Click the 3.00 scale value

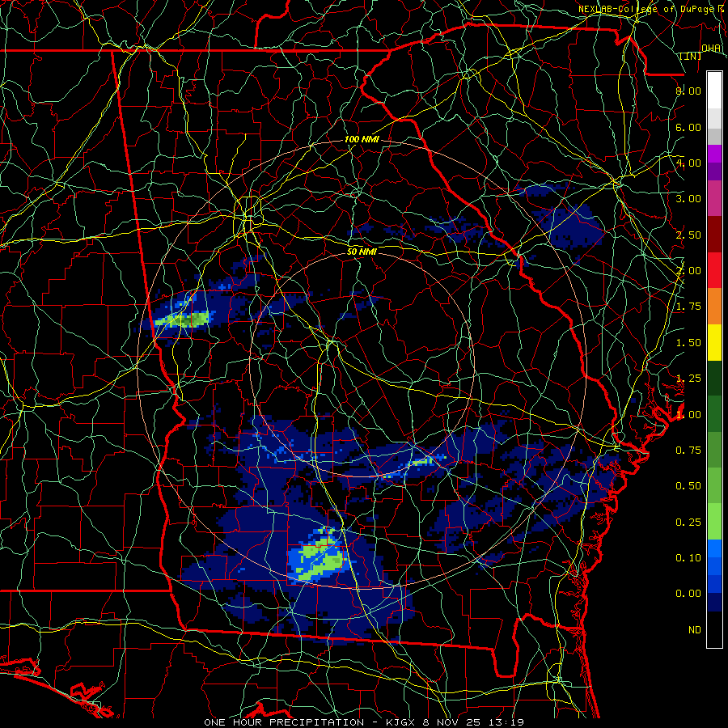pyautogui.click(x=688, y=199)
